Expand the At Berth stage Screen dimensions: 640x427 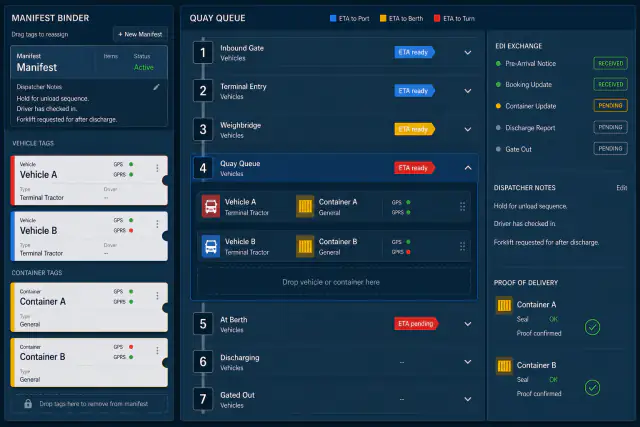click(x=468, y=324)
